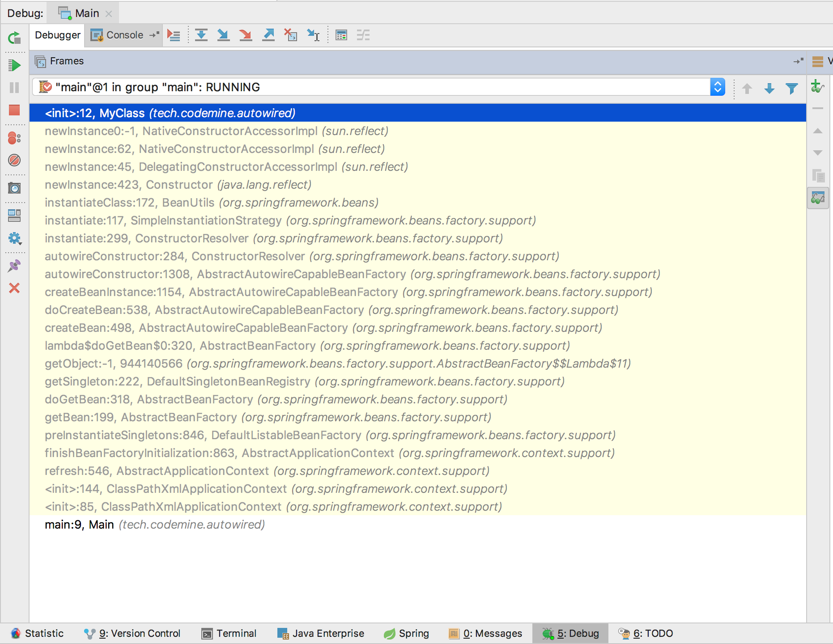Open debugger settings gear menu

coord(14,238)
